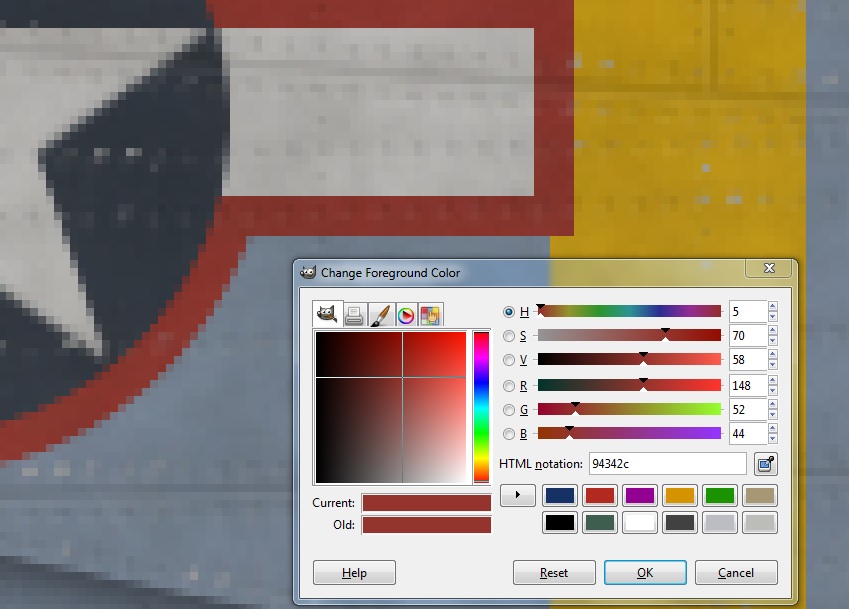The height and width of the screenshot is (609, 849).
Task: Click the Reset button
Action: pos(554,573)
